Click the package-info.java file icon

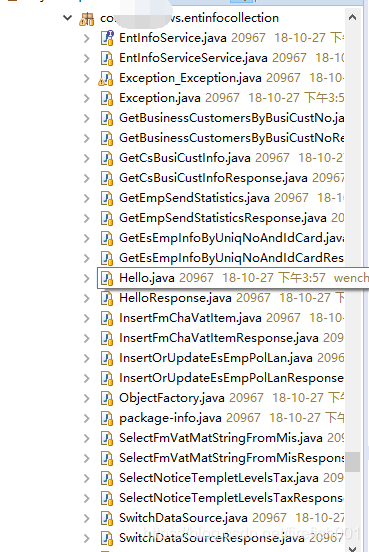click(107, 419)
